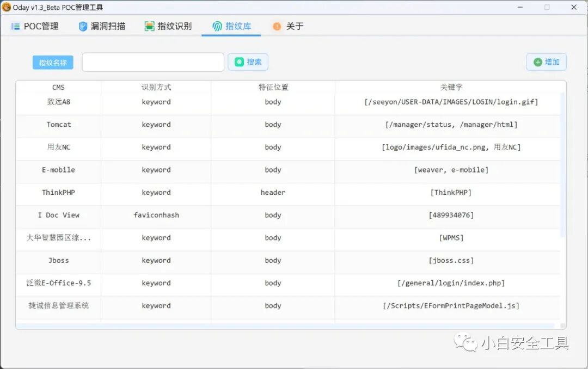588x369 pixels.
Task: Click the POC管理 list icon
Action: [15, 26]
